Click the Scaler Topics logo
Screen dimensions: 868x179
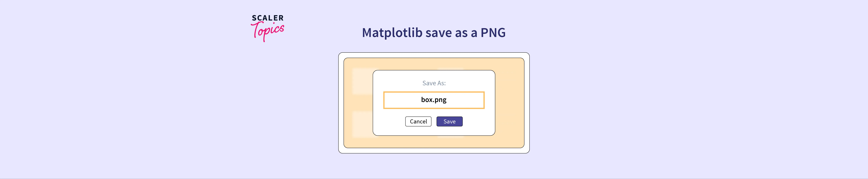(267, 28)
